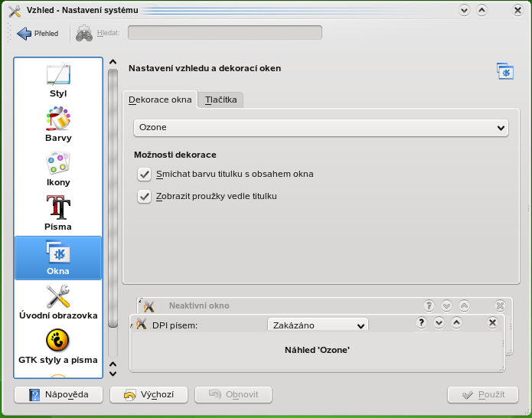Click the Nápověda help button
The width and height of the screenshot is (532, 418).
(58, 394)
